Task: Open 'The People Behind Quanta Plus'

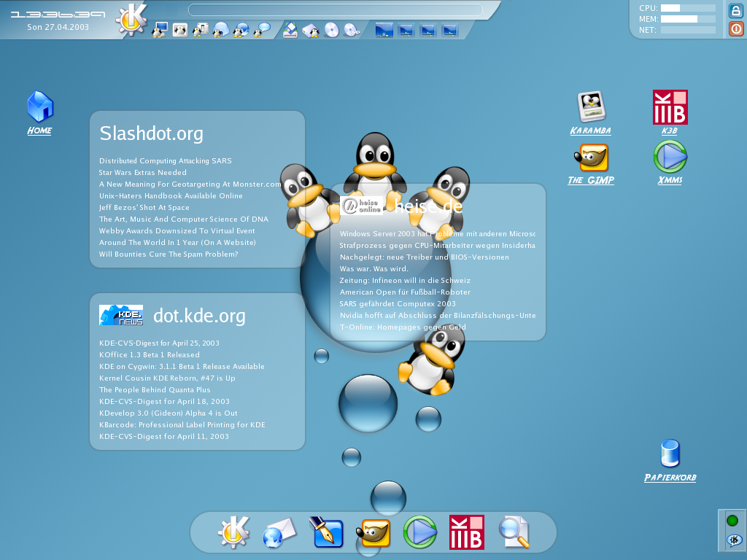Action: pos(155,389)
